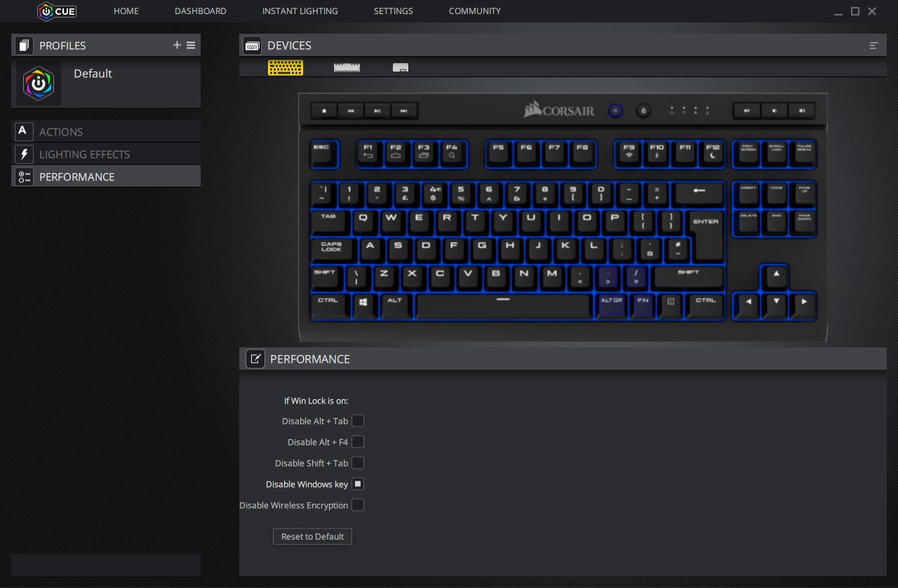This screenshot has height=588, width=898.
Task: Enable Disable Alt + F4 checkbox
Action: [358, 442]
